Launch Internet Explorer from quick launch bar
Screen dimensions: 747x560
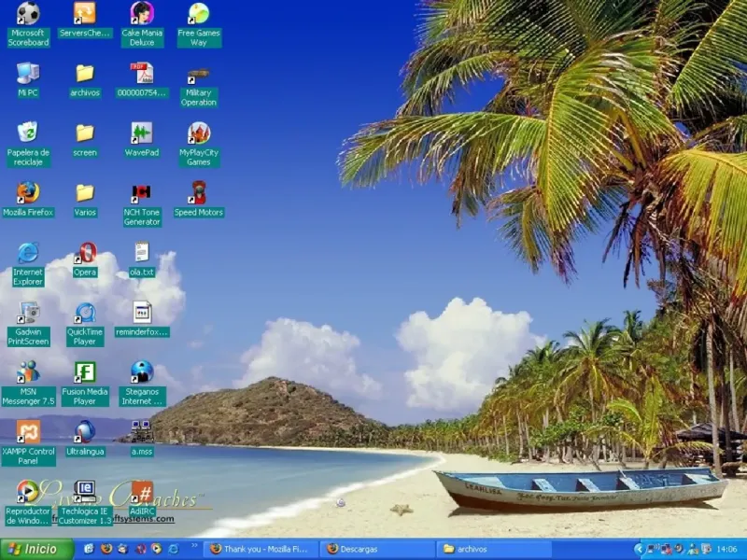point(174,549)
